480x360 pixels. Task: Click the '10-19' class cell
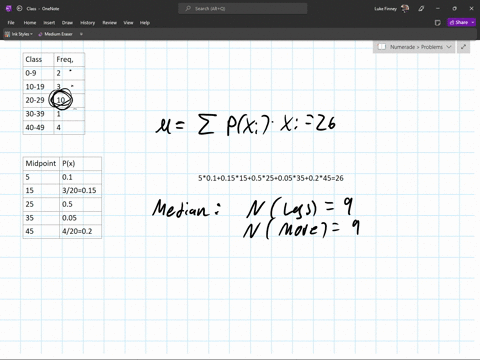coord(38,87)
